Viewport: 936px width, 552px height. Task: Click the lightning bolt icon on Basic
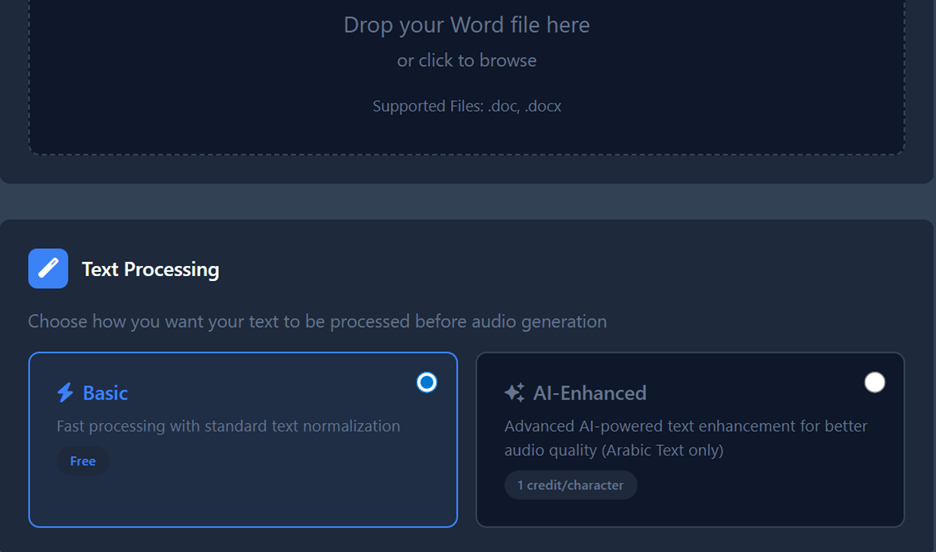pos(66,393)
